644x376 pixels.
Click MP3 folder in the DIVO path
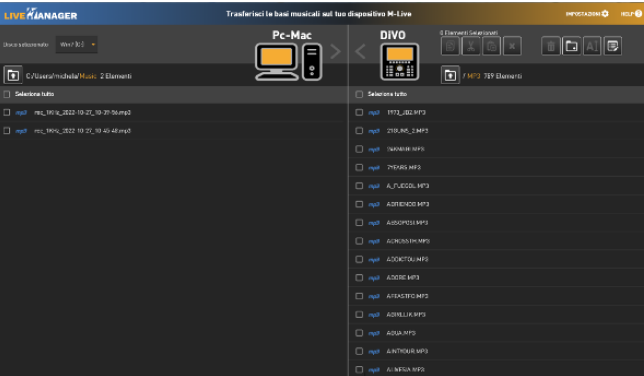coord(474,76)
